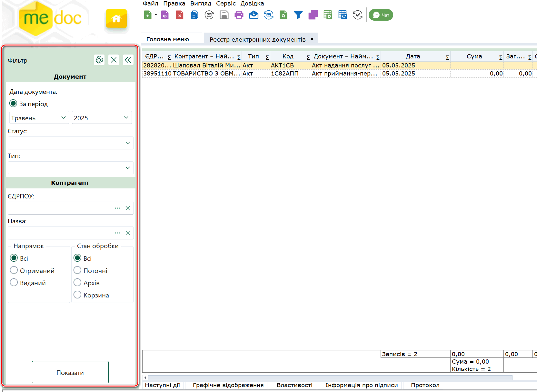The height and width of the screenshot is (392, 537).
Task: Open Властивості bottom tab
Action: tap(294, 385)
